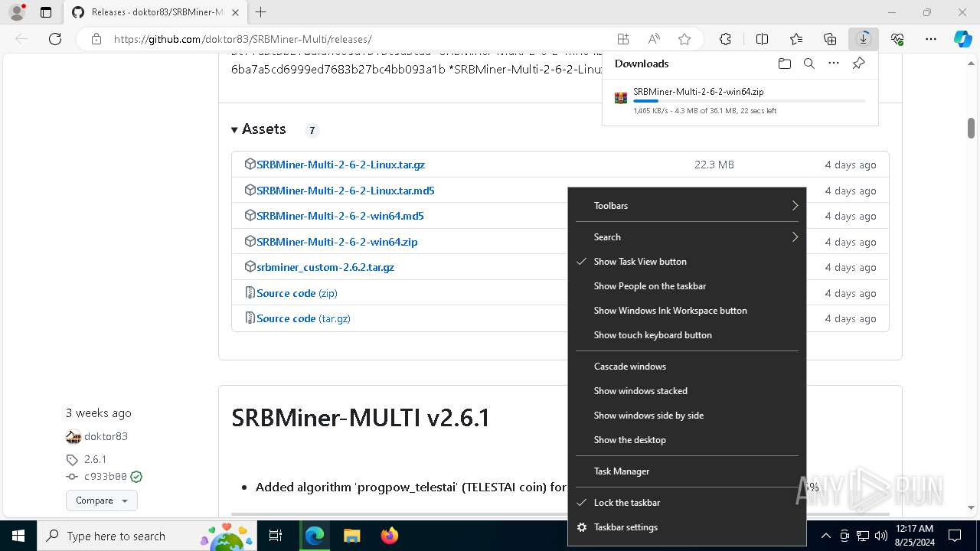Click the download progress bar
The width and height of the screenshot is (980, 551).
click(749, 101)
